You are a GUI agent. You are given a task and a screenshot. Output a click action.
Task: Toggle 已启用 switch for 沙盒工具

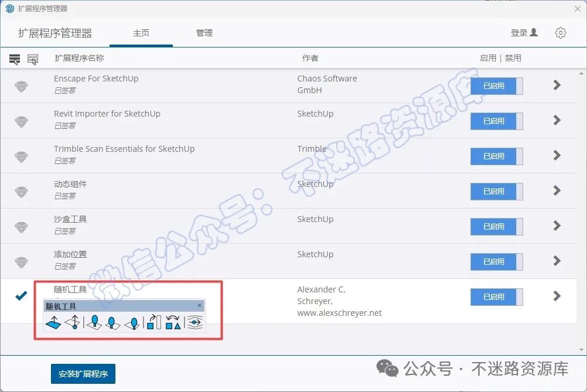click(x=496, y=227)
